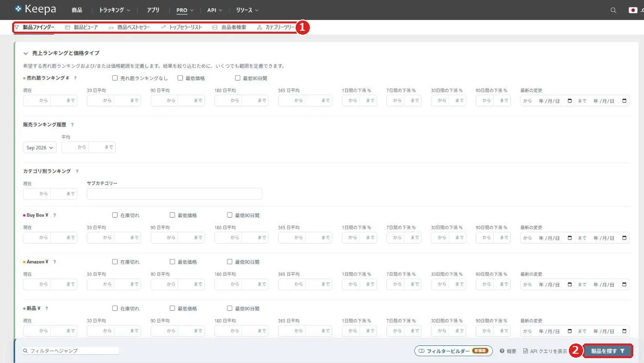Screen dimensions: 644x363
Task: Switch to the 商品ベストセラー tab
Action: tap(129, 27)
